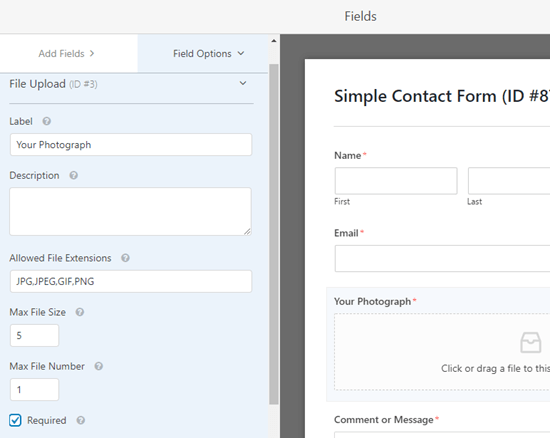Image resolution: width=550 pixels, height=438 pixels.
Task: Click the Allowed File Extensions text field
Action: click(131, 281)
